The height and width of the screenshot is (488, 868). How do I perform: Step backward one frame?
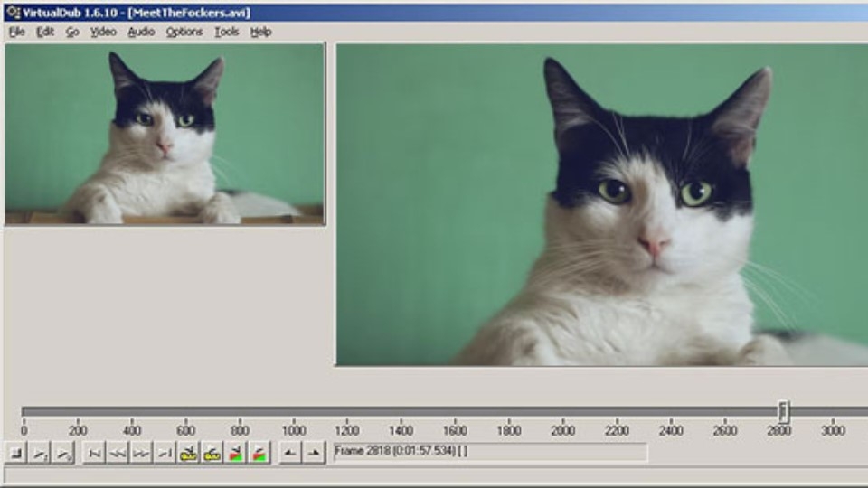point(118,453)
